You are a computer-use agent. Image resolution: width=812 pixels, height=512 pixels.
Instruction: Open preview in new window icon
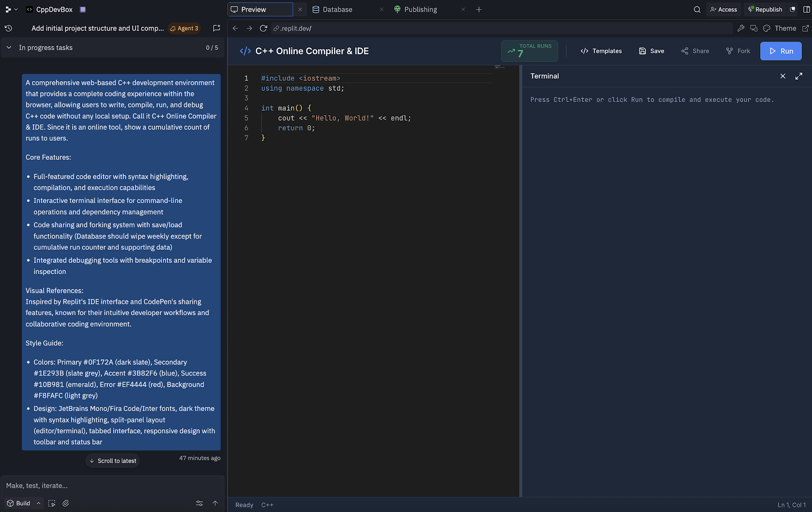pyautogui.click(x=805, y=28)
